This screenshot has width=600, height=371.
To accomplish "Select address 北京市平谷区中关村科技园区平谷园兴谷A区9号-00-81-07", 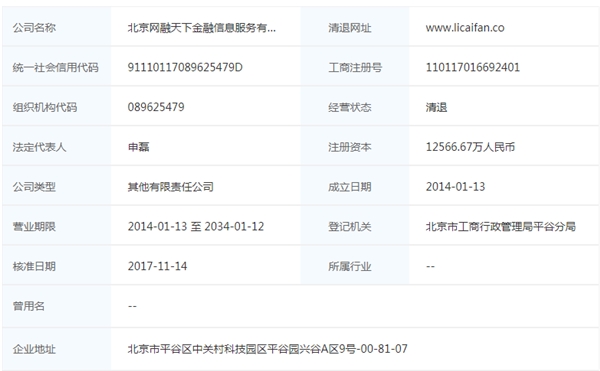I will click(x=267, y=349).
